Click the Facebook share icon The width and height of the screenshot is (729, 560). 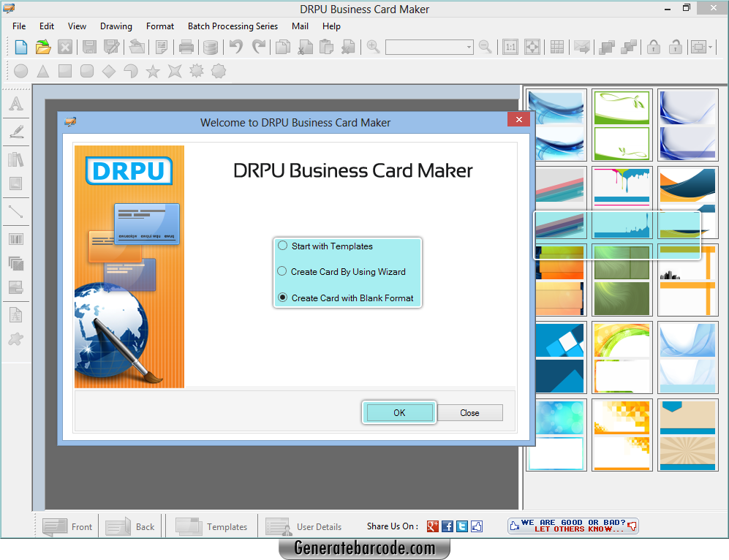coord(447,526)
